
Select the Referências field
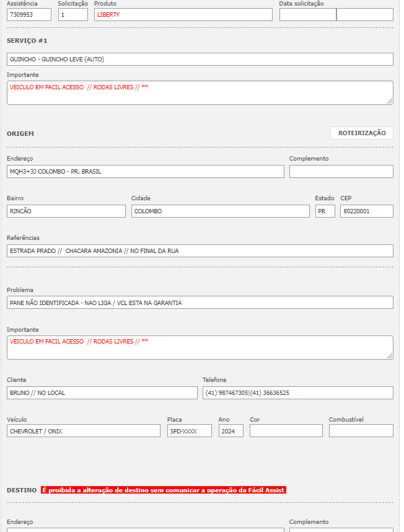tap(200, 251)
